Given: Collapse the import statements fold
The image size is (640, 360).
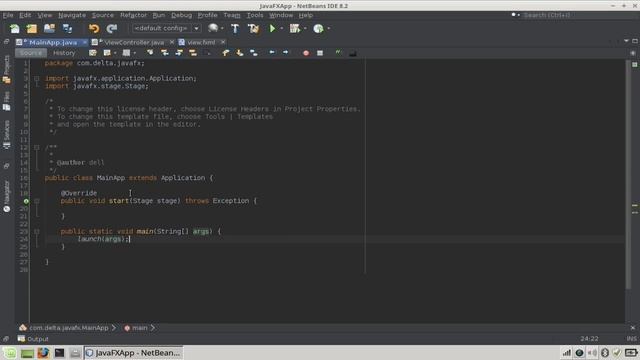Looking at the screenshot, I should tap(37, 78).
